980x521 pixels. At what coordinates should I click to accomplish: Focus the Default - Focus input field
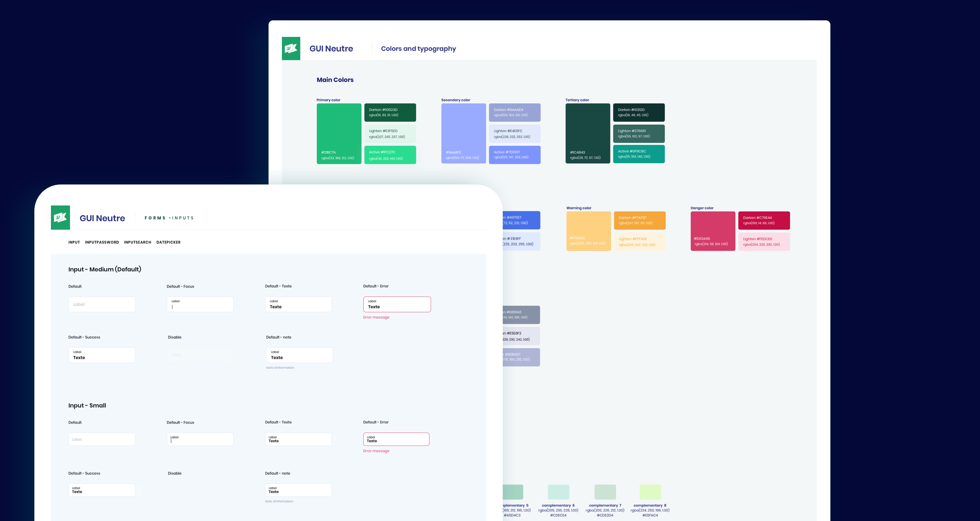point(200,304)
